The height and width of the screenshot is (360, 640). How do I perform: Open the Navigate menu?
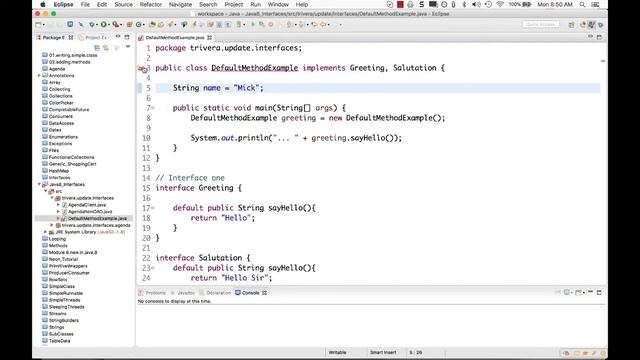180,4
